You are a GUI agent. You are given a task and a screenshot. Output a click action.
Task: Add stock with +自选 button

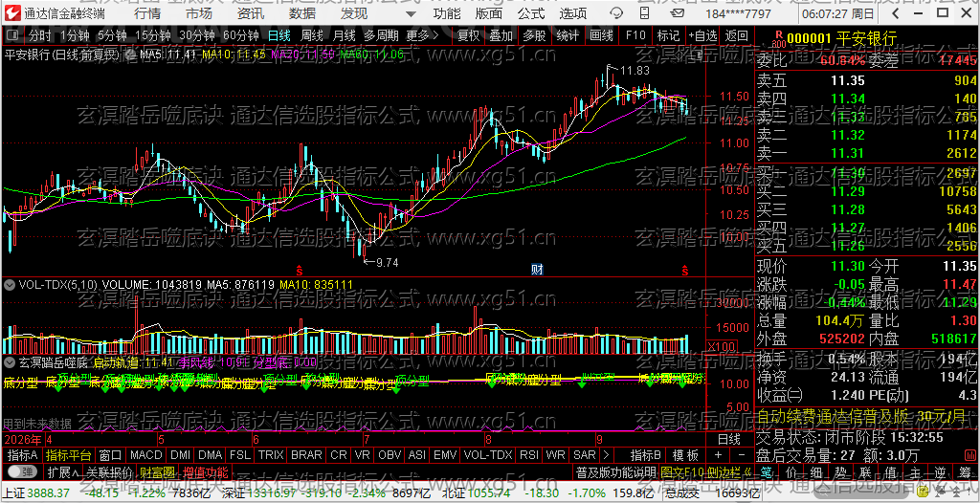(703, 35)
